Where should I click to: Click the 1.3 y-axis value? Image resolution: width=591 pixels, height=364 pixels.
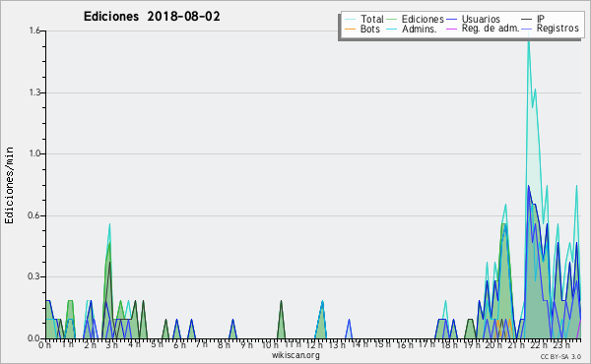(x=34, y=92)
